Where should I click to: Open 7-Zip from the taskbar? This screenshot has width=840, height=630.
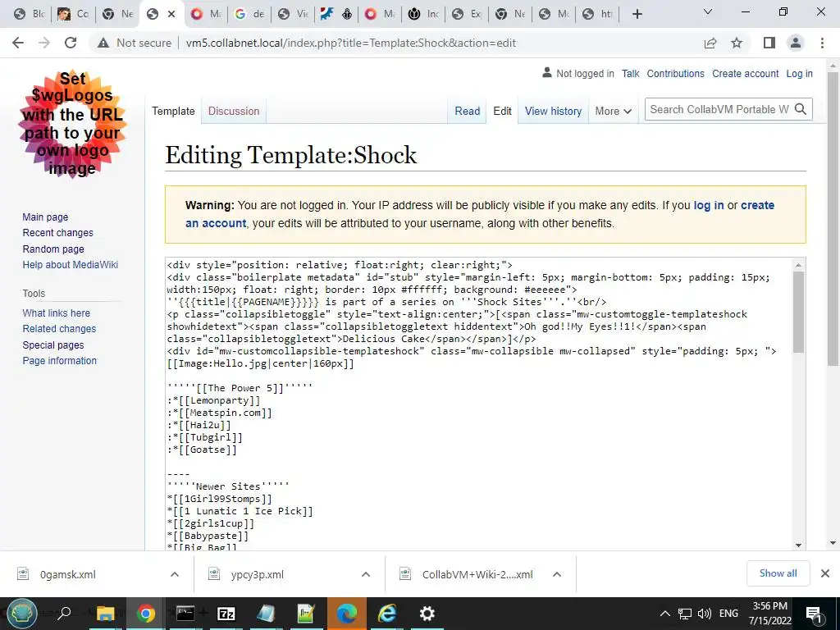pyautogui.click(x=226, y=614)
